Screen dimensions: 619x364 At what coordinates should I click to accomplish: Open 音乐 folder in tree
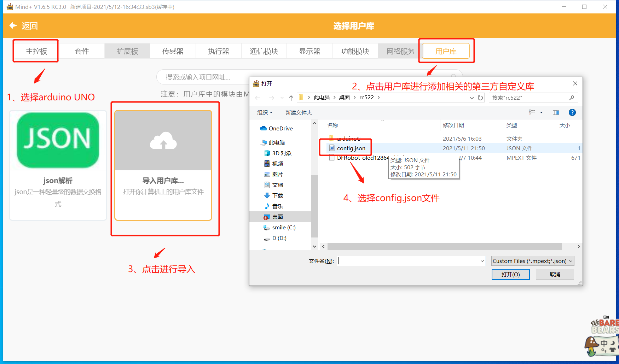273,206
